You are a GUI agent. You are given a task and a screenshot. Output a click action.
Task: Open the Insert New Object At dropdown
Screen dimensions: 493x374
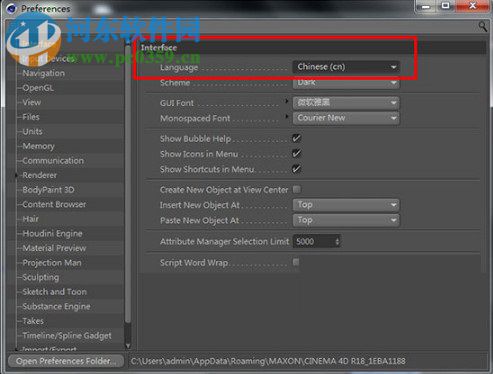click(x=346, y=205)
